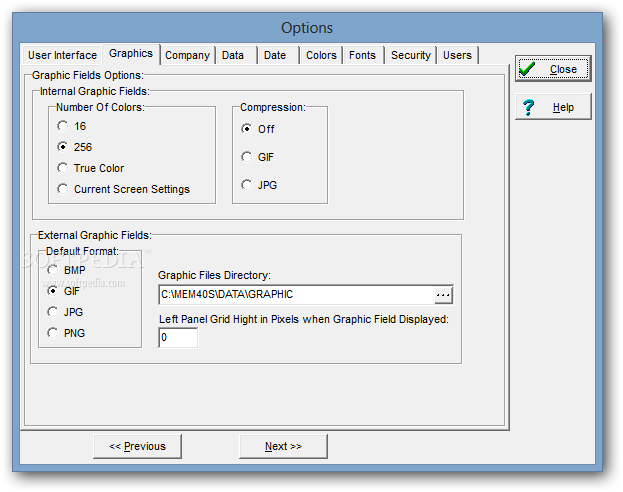Open the Colors tab
Viewport: 623px width, 492px height.
321,55
